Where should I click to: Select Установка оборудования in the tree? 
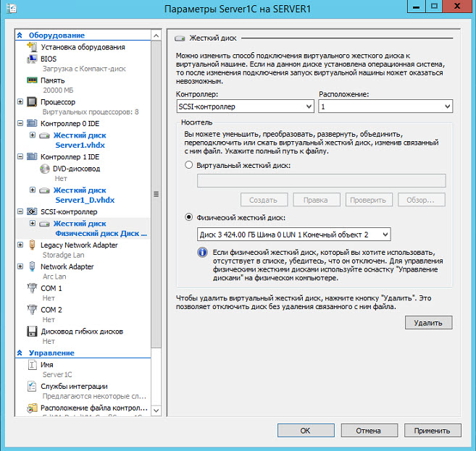pyautogui.click(x=83, y=47)
